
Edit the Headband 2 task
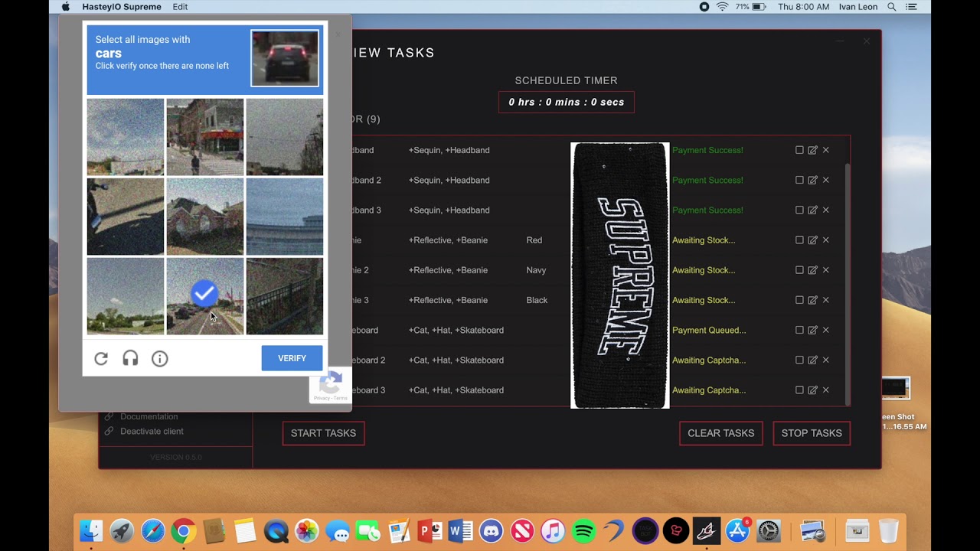point(812,180)
